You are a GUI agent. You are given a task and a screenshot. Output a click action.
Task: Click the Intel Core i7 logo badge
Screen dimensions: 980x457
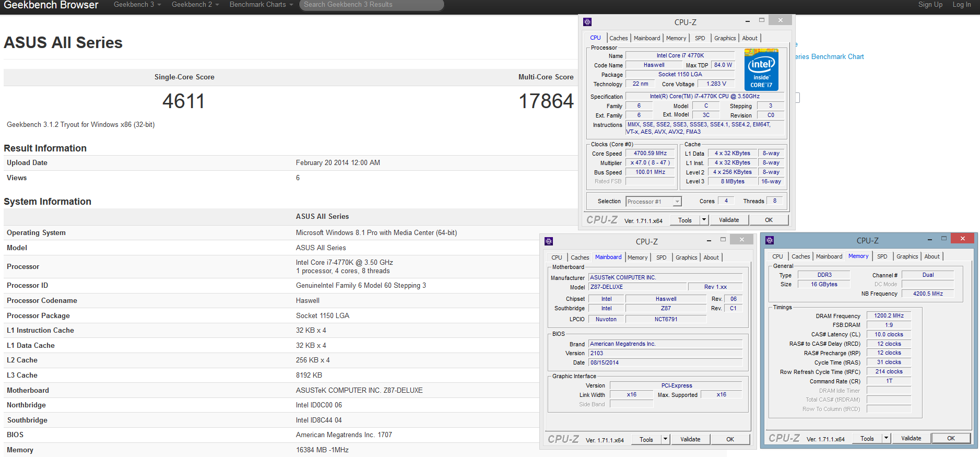tap(761, 70)
